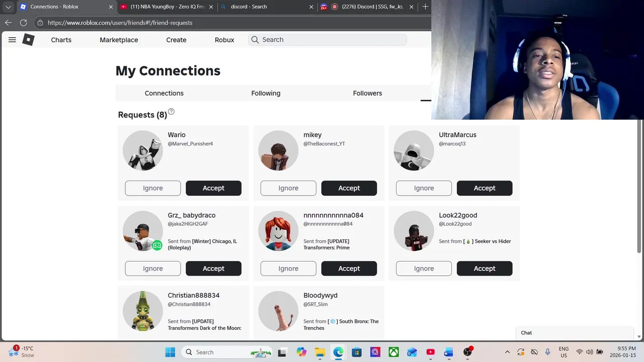Accept Look22good's connection request

[485, 268]
